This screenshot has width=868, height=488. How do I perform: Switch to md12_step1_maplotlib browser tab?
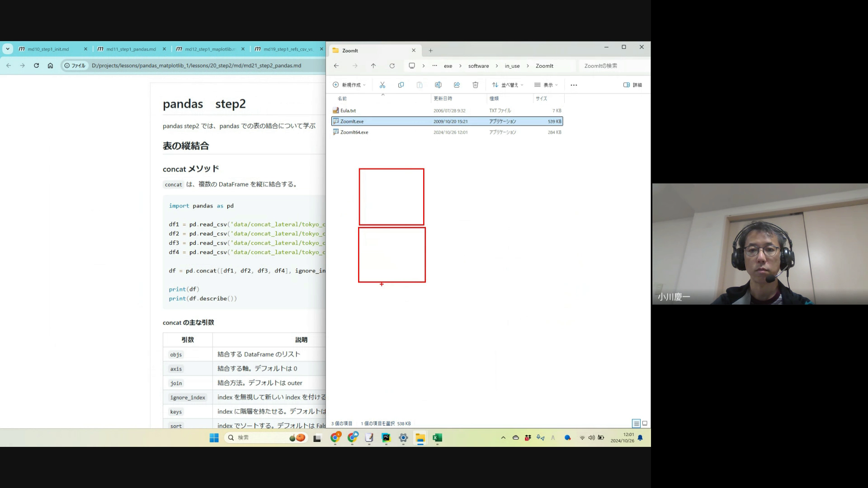point(209,49)
